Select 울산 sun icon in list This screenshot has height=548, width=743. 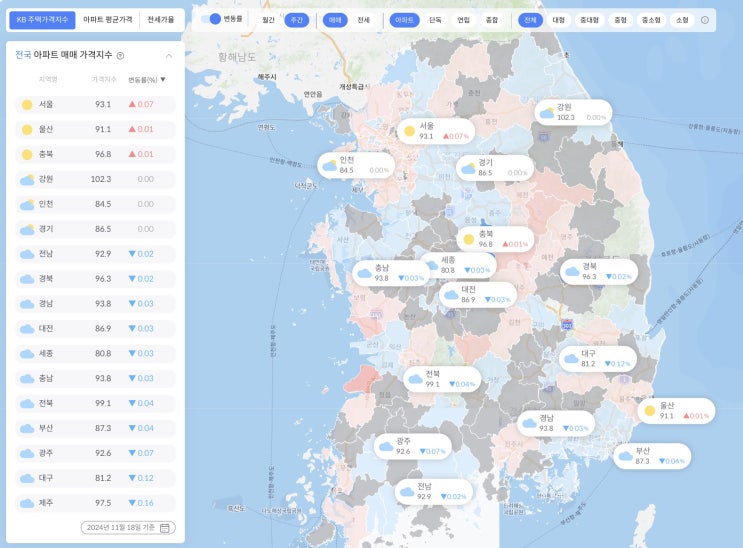pos(27,129)
